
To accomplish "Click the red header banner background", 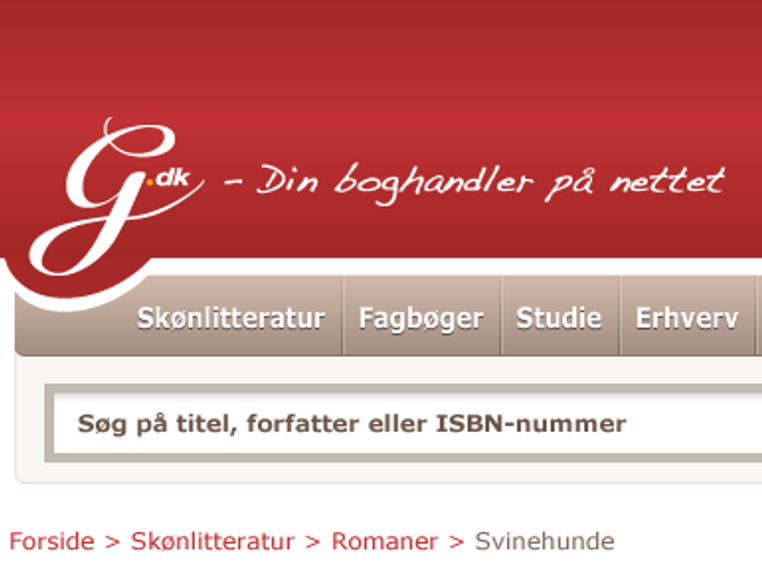I will click(x=437, y=73).
